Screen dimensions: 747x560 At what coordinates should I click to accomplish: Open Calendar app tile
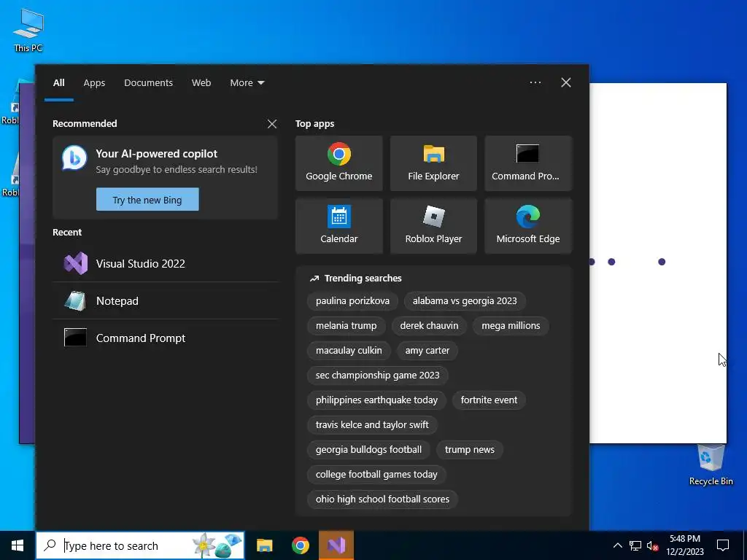338,226
